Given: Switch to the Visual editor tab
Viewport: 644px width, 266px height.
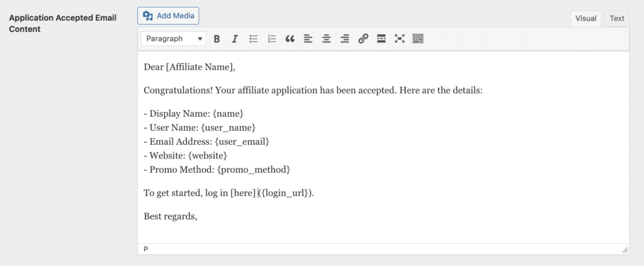Looking at the screenshot, I should point(586,18).
